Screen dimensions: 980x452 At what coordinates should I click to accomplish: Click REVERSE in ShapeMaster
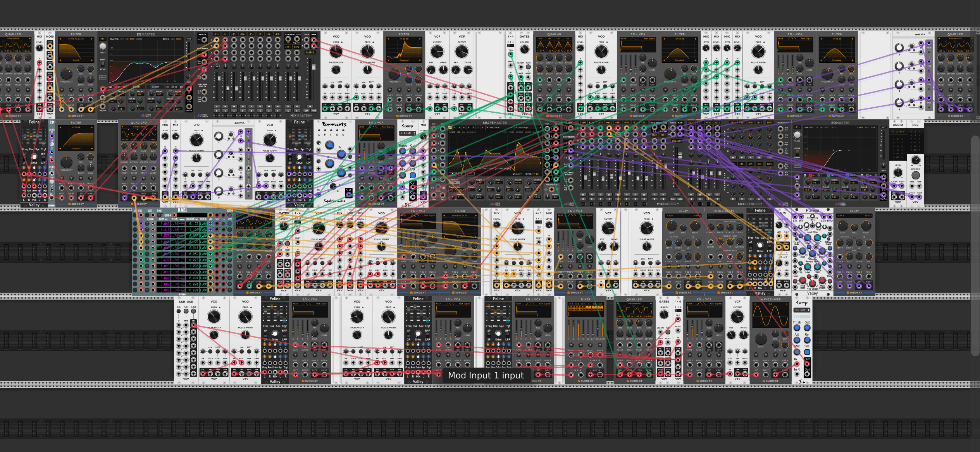click(x=519, y=132)
